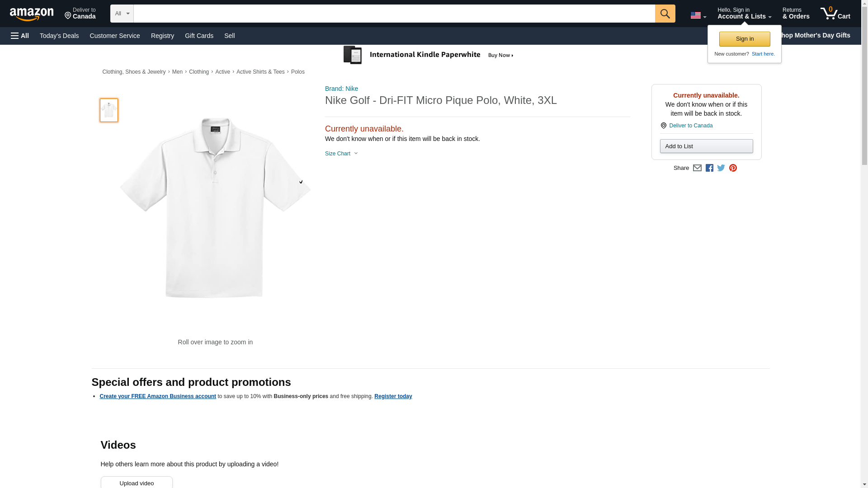Viewport: 868px width, 488px height.
Task: Click the Add to List button
Action: click(x=706, y=146)
